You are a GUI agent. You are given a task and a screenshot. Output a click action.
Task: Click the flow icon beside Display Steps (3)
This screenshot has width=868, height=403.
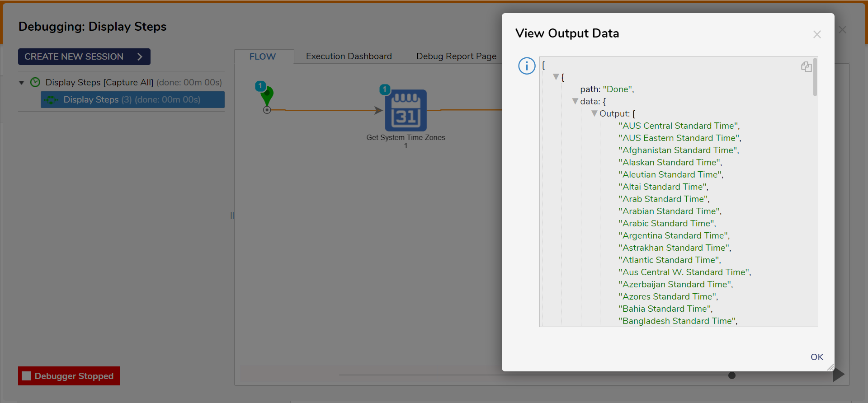click(x=52, y=100)
